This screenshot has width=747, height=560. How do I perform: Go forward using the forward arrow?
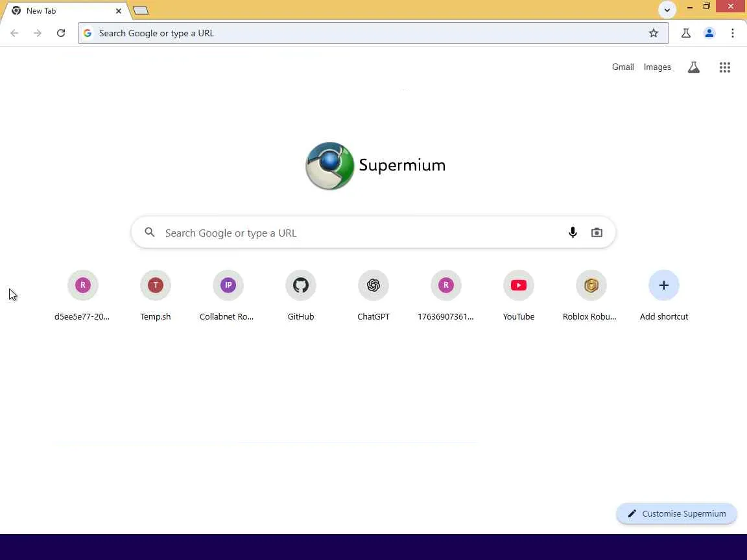pos(37,33)
